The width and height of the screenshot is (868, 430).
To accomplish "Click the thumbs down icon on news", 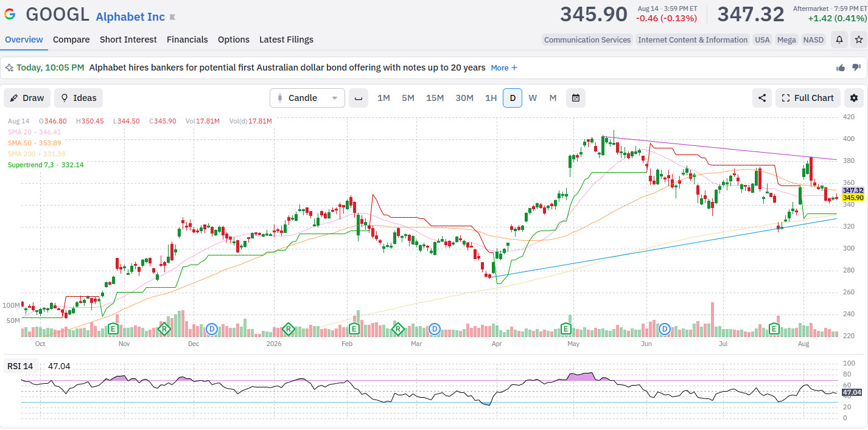I will pos(856,68).
